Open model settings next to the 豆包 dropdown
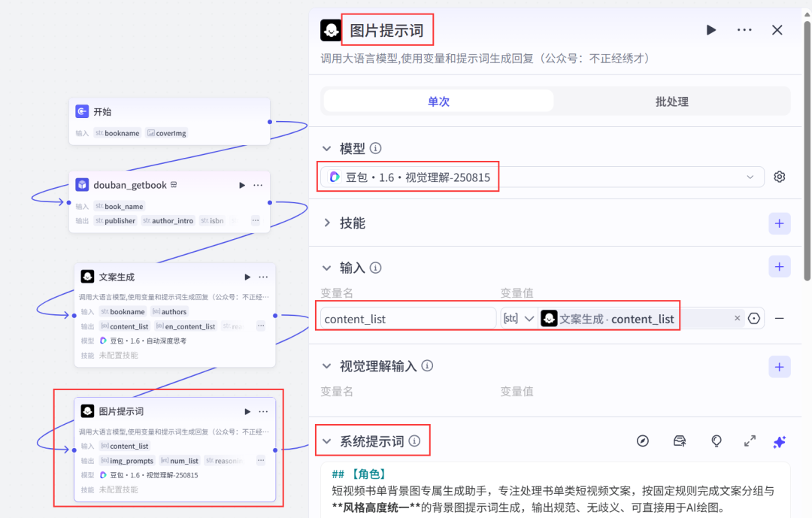The image size is (812, 518). pos(780,177)
